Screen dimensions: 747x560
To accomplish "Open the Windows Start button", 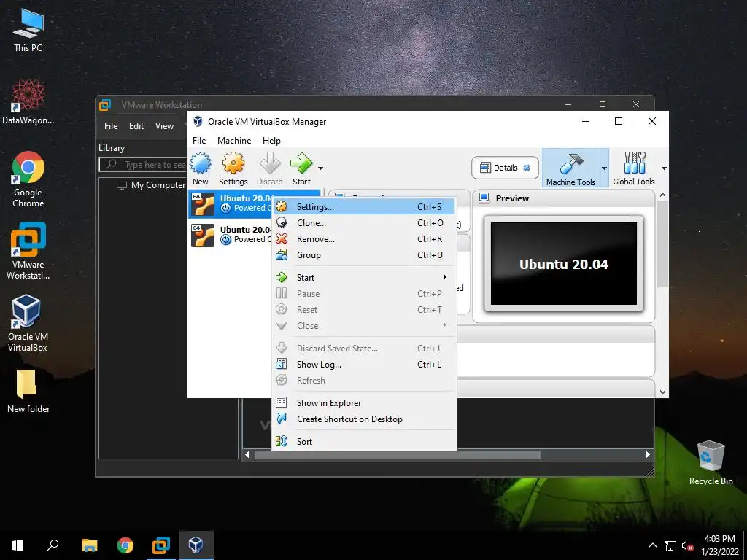I will point(18,545).
